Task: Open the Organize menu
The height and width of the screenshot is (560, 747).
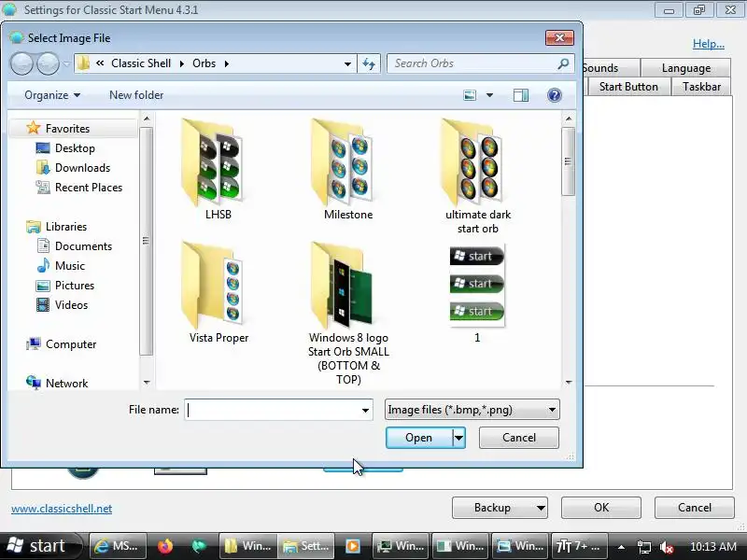Action: (52, 95)
